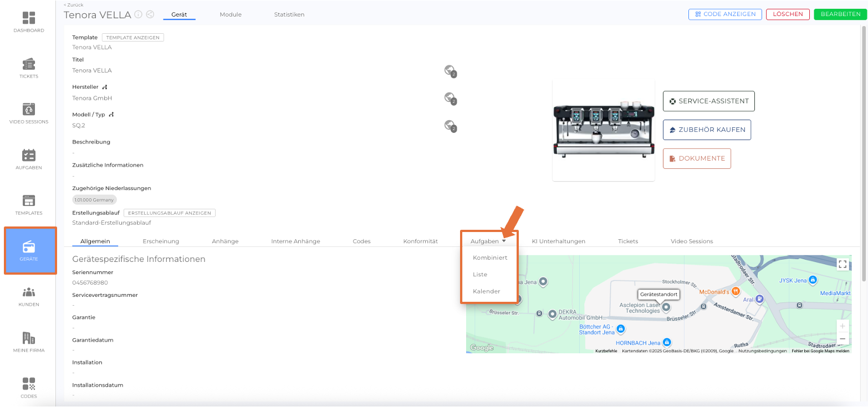Click the coffee machine product image
The image size is (868, 407).
pyautogui.click(x=603, y=130)
